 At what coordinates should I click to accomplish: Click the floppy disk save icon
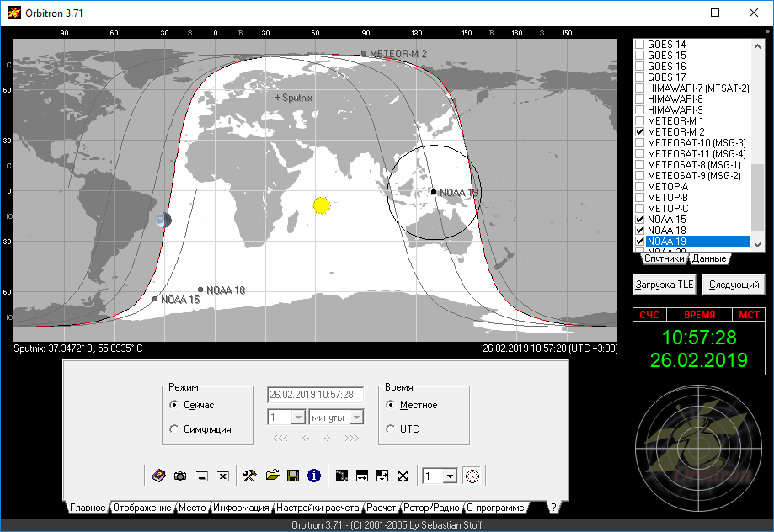tap(293, 476)
